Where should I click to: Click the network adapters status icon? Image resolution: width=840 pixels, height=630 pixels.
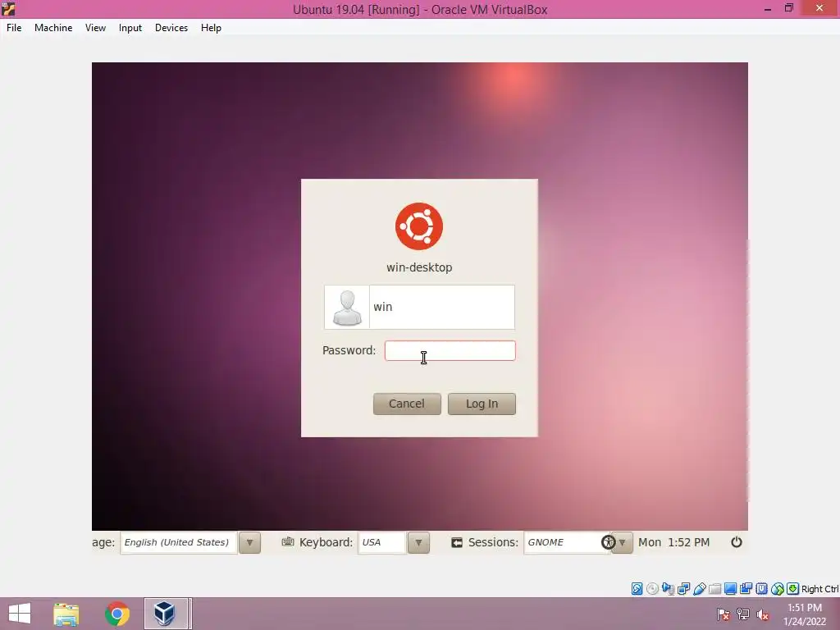coord(683,589)
